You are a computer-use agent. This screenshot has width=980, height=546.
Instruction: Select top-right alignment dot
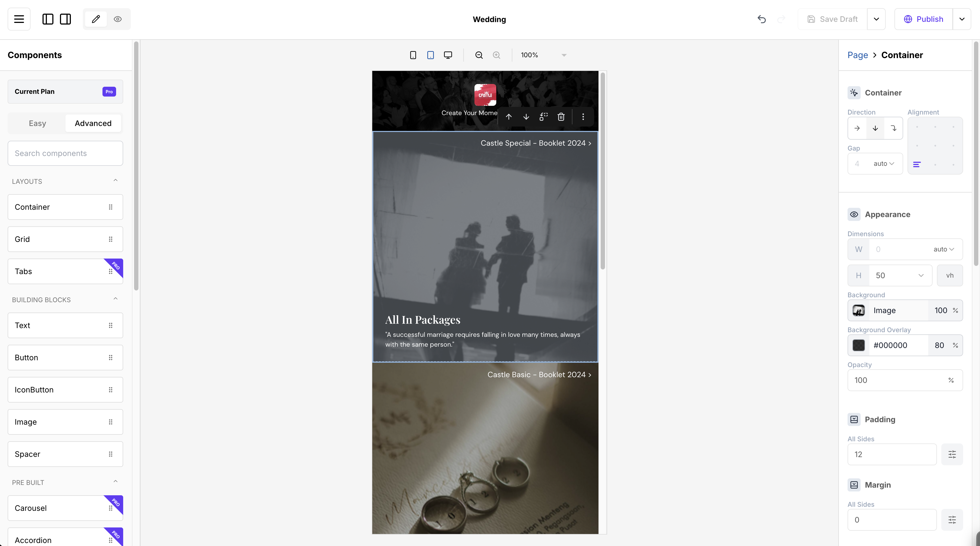[x=953, y=127]
